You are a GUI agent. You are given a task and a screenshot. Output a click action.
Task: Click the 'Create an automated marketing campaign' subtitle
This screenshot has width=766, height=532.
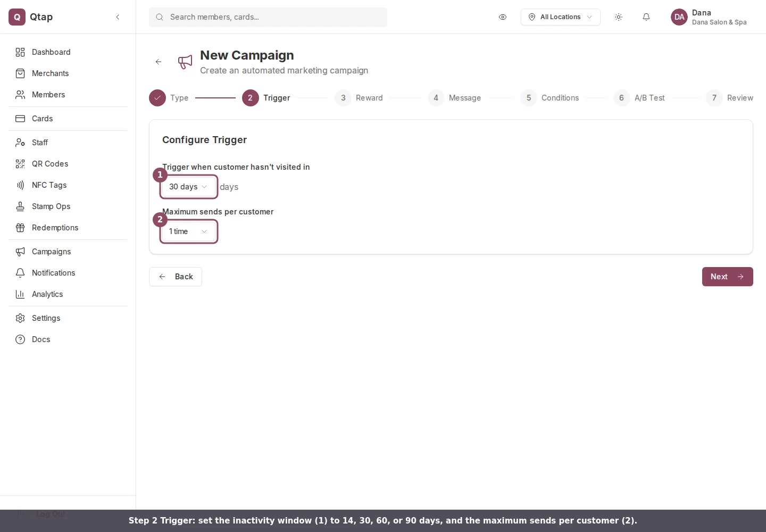[x=284, y=70]
